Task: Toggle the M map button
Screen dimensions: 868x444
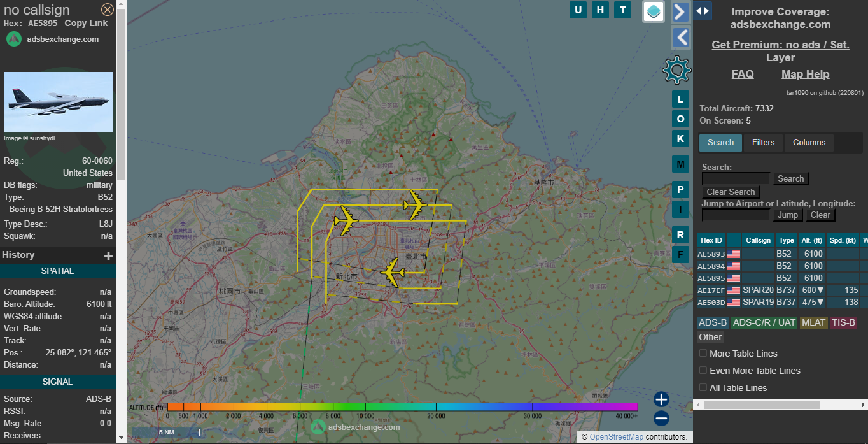Action: [680, 164]
